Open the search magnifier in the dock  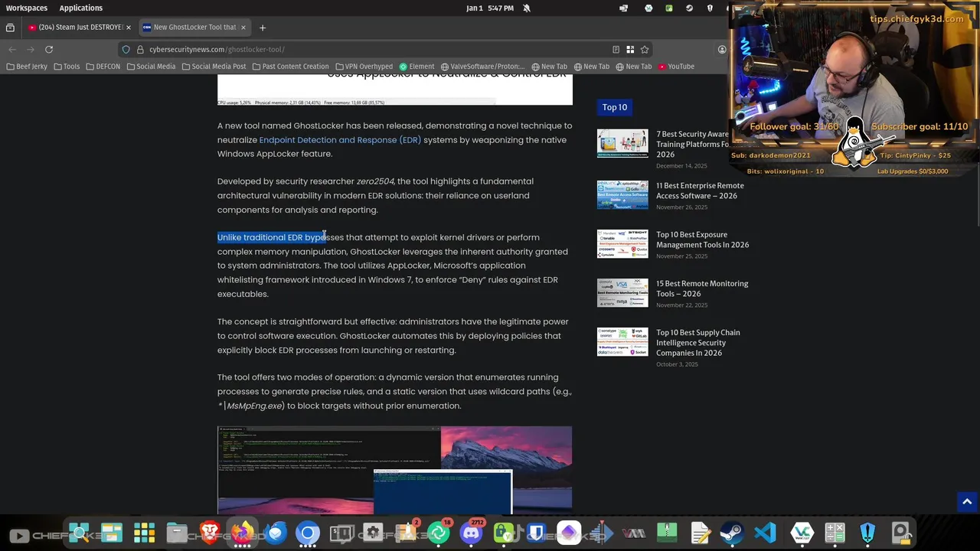coord(79,533)
